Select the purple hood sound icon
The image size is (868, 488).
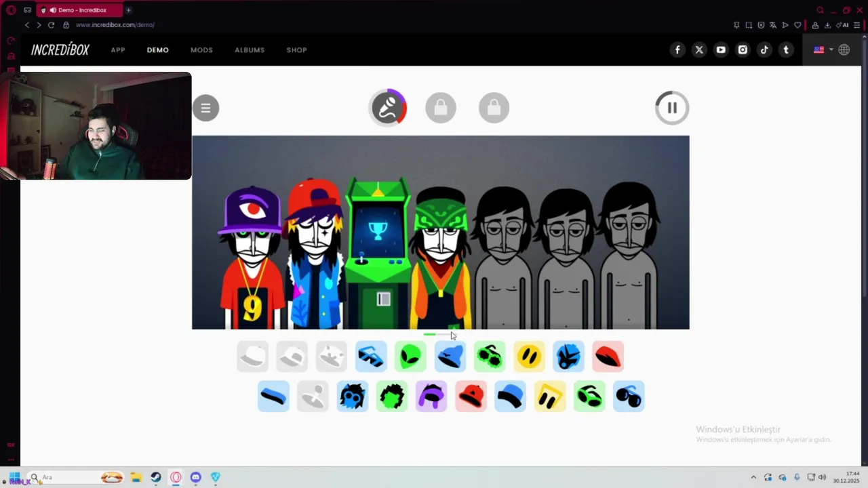click(x=431, y=396)
